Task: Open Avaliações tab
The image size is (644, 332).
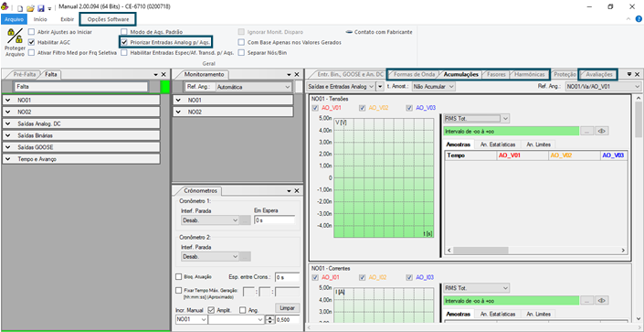Action: point(599,74)
